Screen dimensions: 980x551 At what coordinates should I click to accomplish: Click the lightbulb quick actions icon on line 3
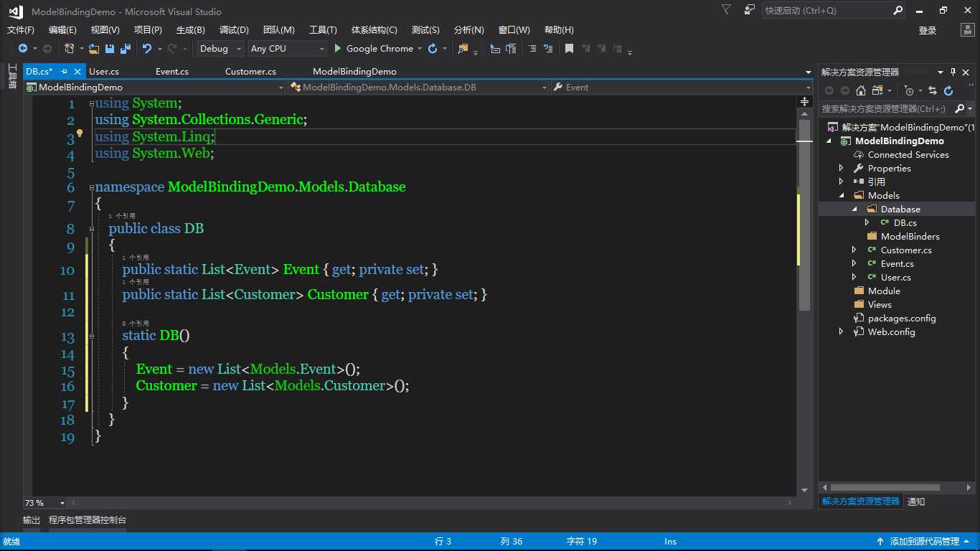(80, 133)
